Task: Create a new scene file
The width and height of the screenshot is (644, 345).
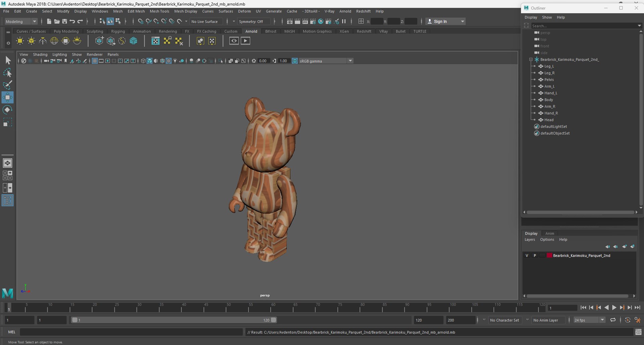Action: tap(49, 21)
